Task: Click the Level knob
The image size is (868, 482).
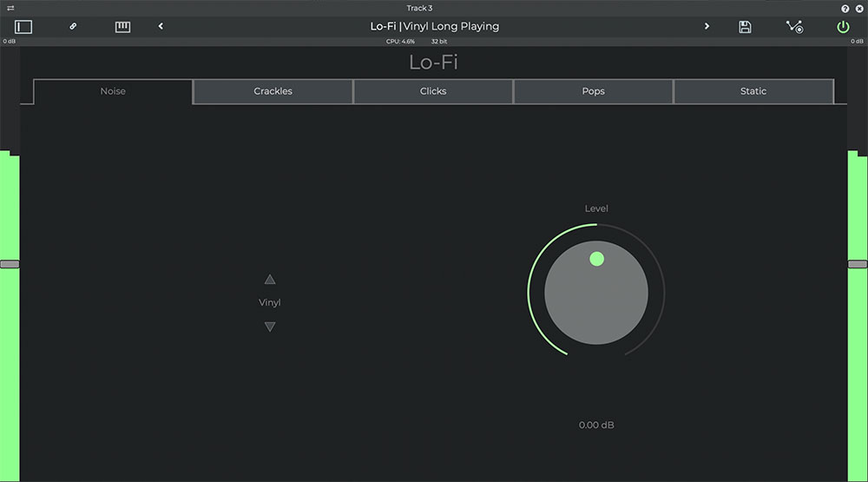Action: [596, 293]
